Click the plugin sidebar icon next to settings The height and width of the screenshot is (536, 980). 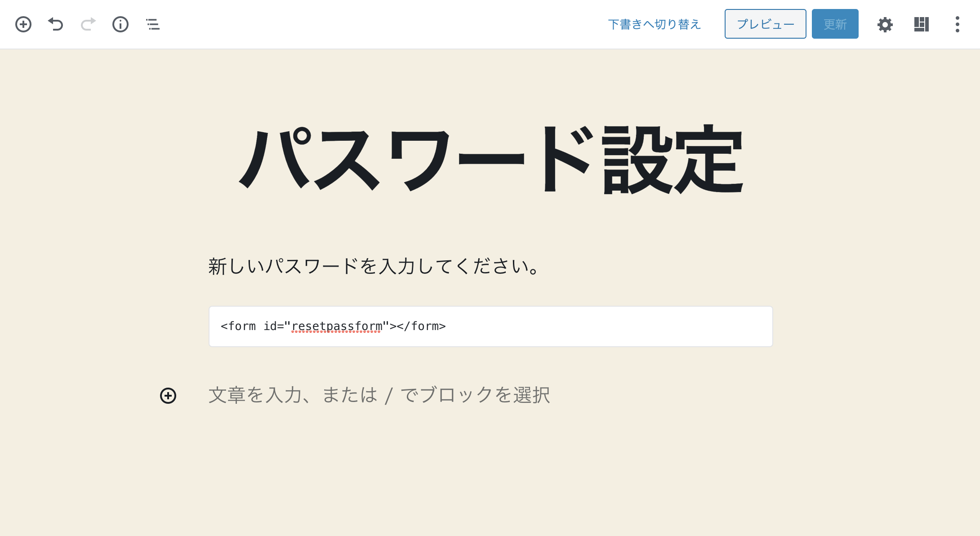(921, 24)
